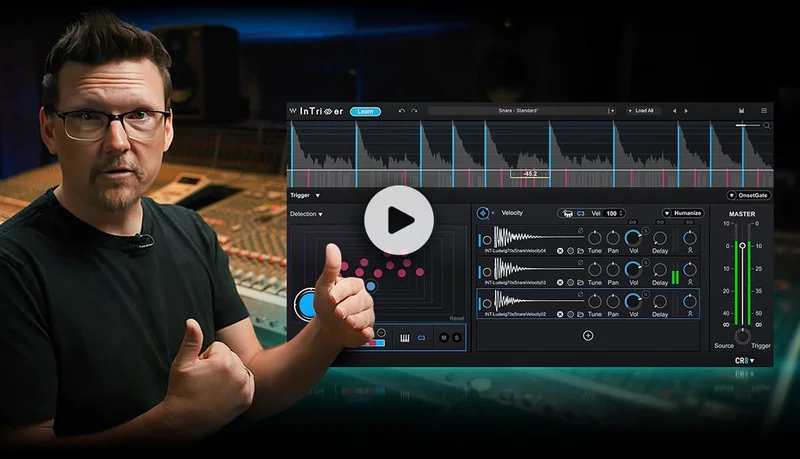Click the drum MIDI note icon
This screenshot has width=800, height=459.
pyautogui.click(x=567, y=213)
